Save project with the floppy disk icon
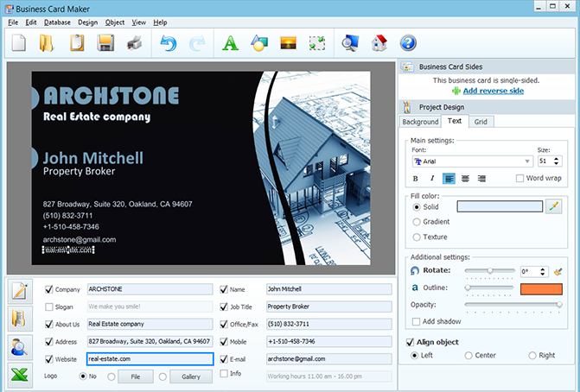This screenshot has width=580, height=392. [105, 43]
